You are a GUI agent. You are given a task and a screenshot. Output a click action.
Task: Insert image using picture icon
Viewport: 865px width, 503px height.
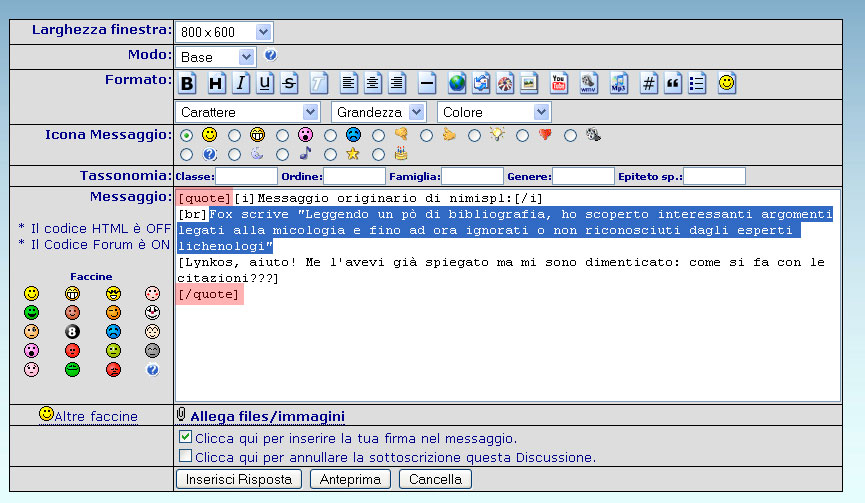pos(529,83)
